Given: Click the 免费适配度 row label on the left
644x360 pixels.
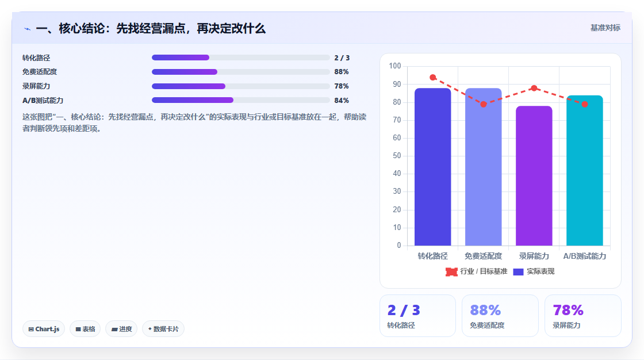Looking at the screenshot, I should click(40, 72).
